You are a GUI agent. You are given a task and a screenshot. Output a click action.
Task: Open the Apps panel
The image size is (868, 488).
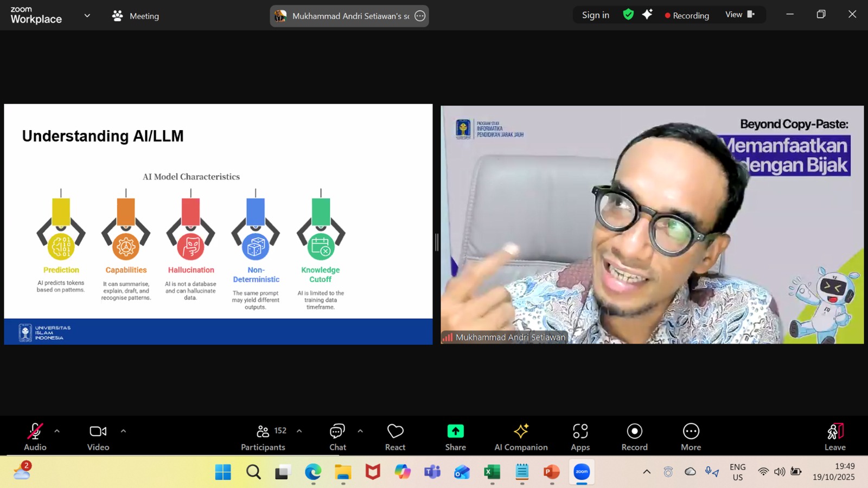tap(580, 436)
